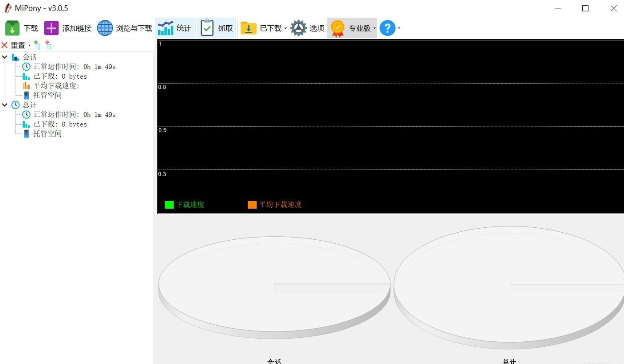Expand the 已下载 dropdown arrow
This screenshot has width=624, height=364.
point(286,28)
